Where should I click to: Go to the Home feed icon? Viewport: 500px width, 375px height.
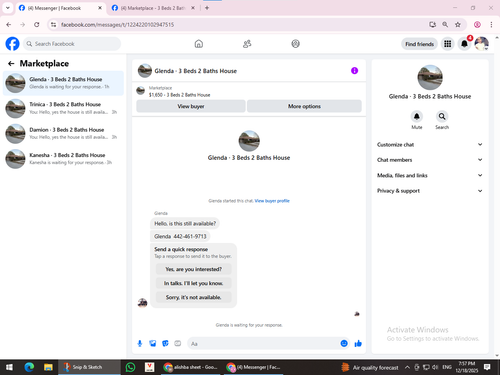pos(199,44)
